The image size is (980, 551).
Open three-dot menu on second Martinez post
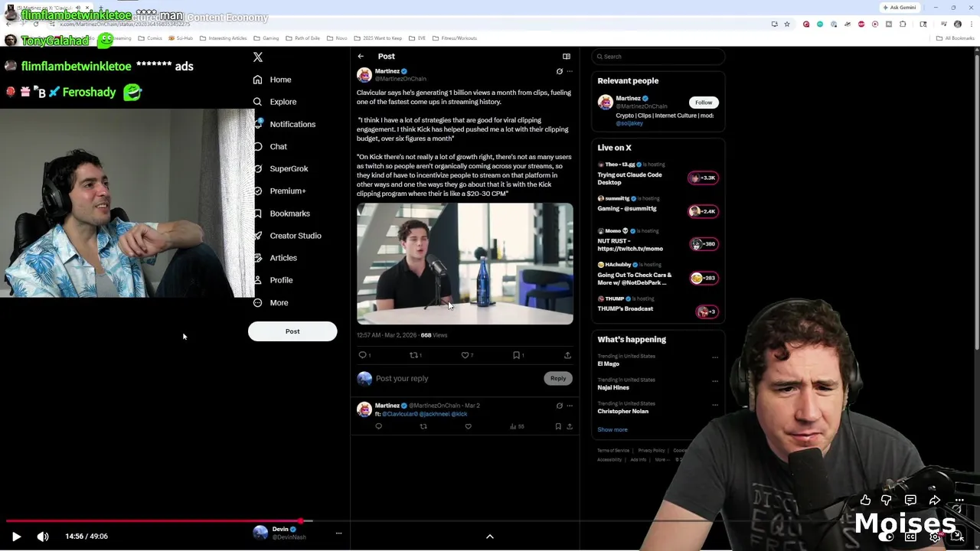570,406
